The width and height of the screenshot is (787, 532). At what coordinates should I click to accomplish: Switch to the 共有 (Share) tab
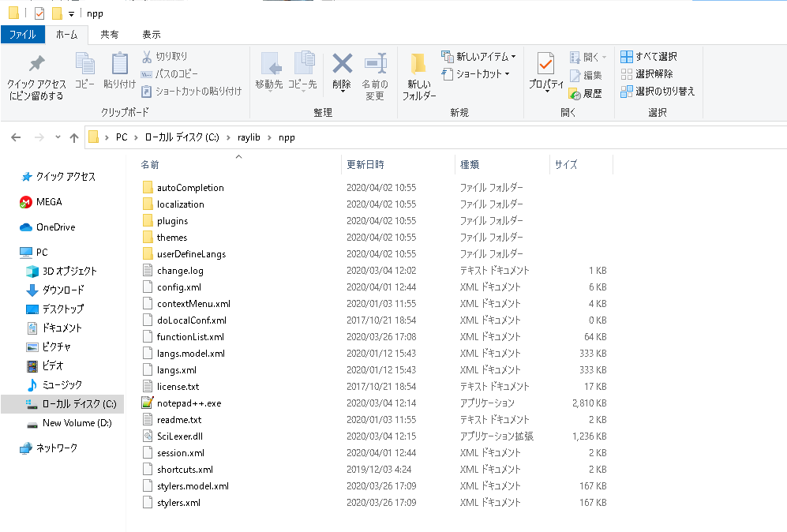pos(110,35)
